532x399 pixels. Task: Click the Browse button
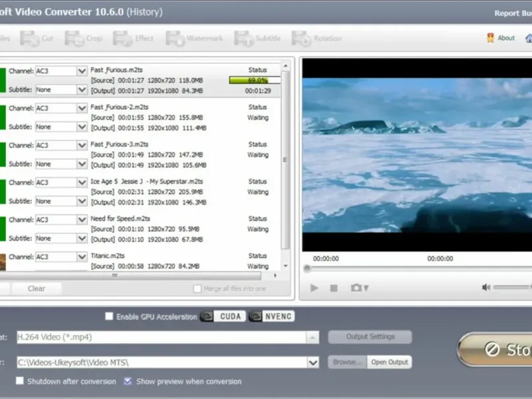coord(347,362)
